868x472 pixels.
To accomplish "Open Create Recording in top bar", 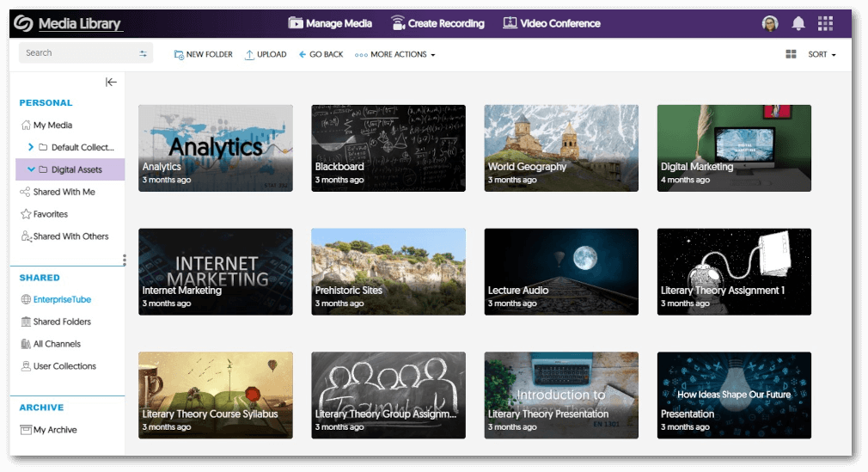I will pyautogui.click(x=437, y=23).
